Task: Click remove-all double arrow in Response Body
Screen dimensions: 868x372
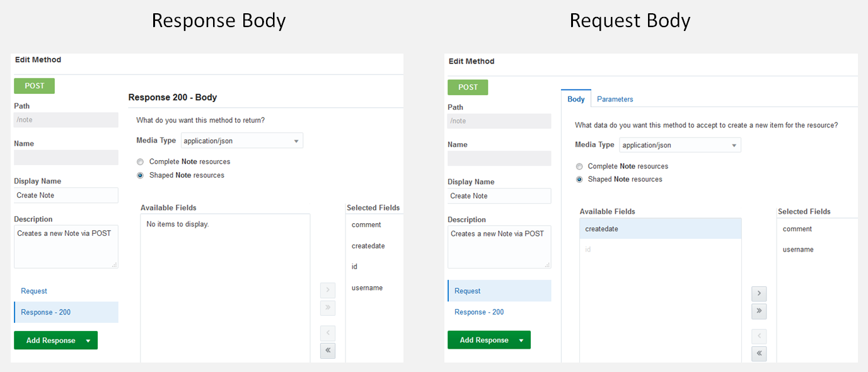Action: pos(328,351)
